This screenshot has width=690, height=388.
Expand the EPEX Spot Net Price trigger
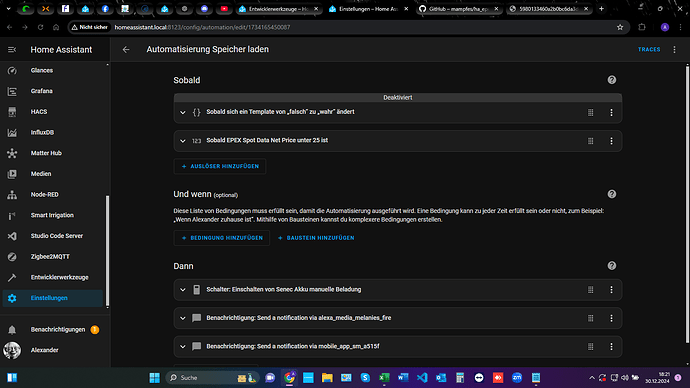pos(183,141)
